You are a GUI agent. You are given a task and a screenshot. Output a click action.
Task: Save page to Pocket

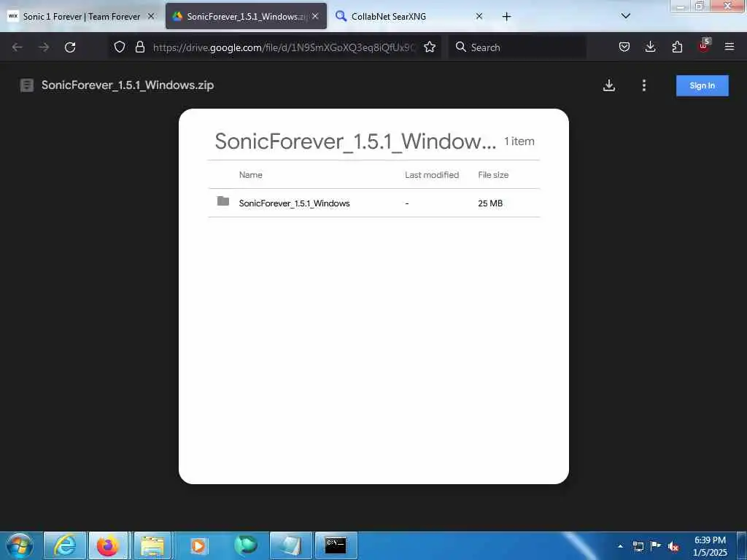click(624, 47)
